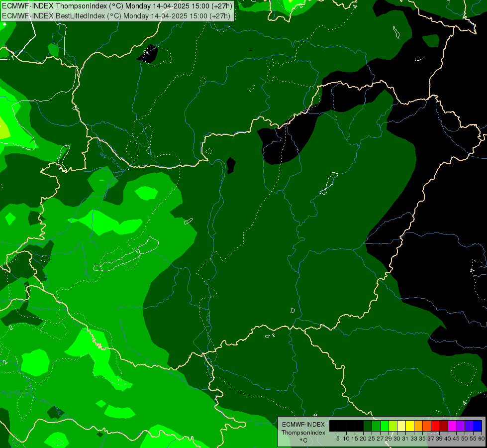Select the magenta 40-45 legend swatch

coord(452,426)
